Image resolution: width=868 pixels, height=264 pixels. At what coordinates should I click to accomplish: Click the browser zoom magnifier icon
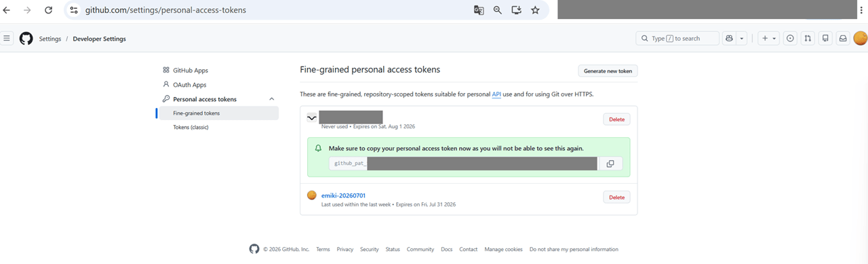tap(497, 10)
